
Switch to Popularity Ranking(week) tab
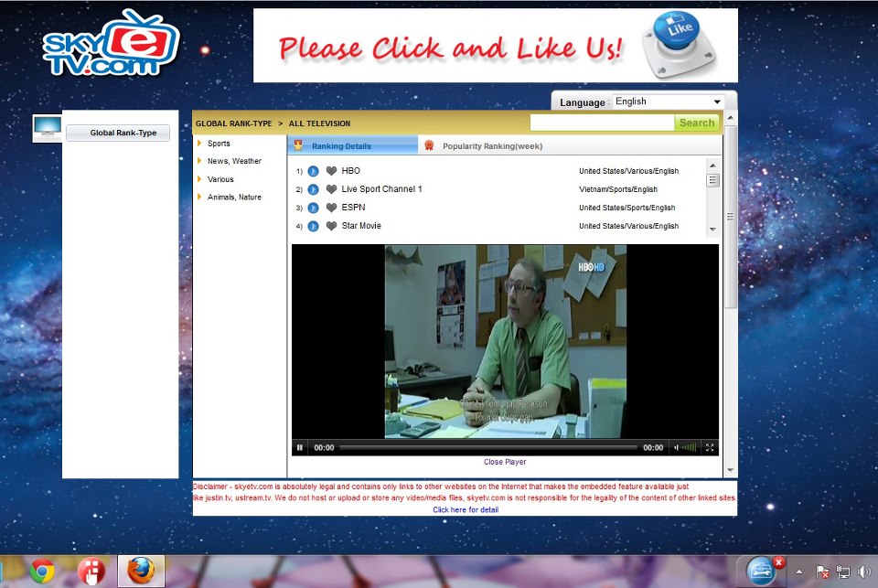point(492,146)
